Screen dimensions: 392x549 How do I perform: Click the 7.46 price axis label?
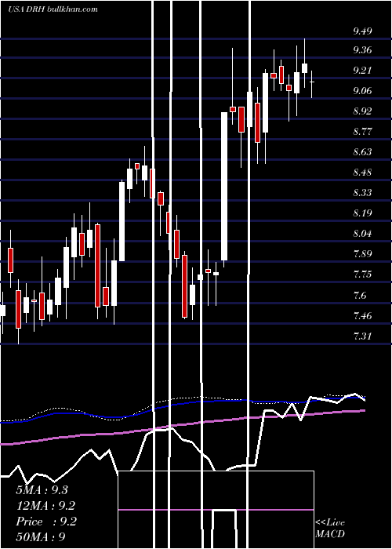tap(362, 316)
